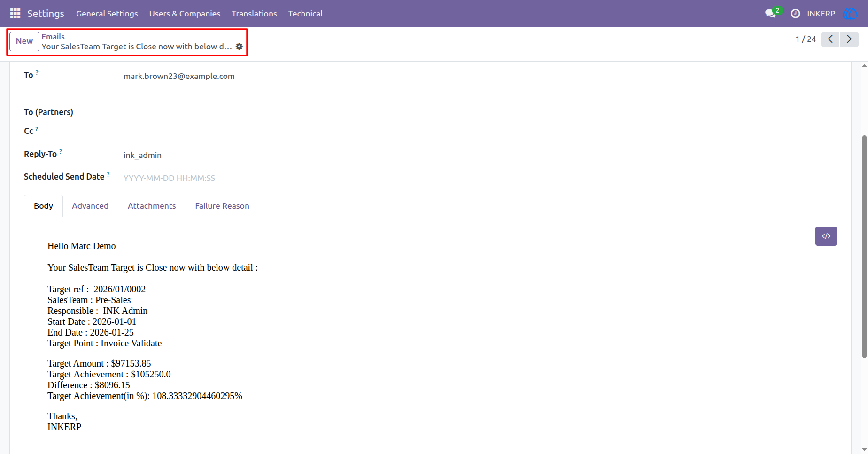
Task: Switch to the Advanced tab
Action: 90,206
